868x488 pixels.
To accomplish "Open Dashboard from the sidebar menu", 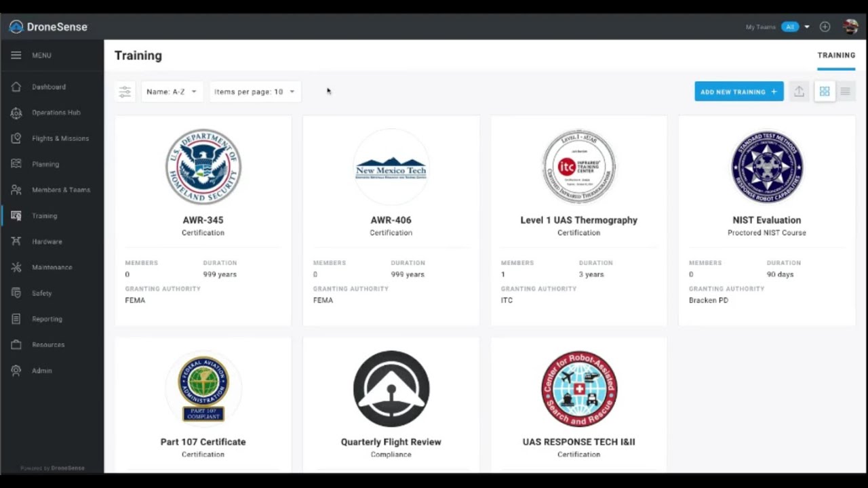I will [x=49, y=87].
